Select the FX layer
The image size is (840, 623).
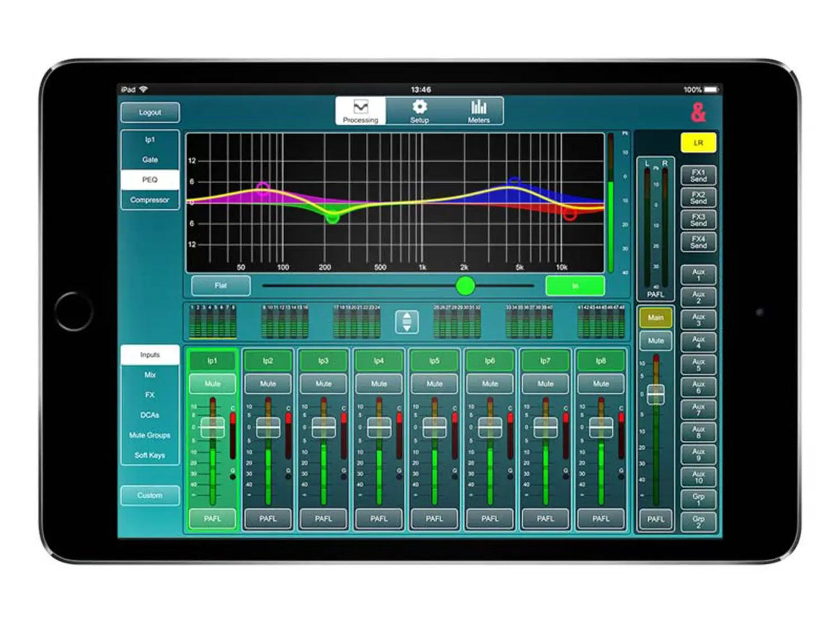tap(150, 395)
